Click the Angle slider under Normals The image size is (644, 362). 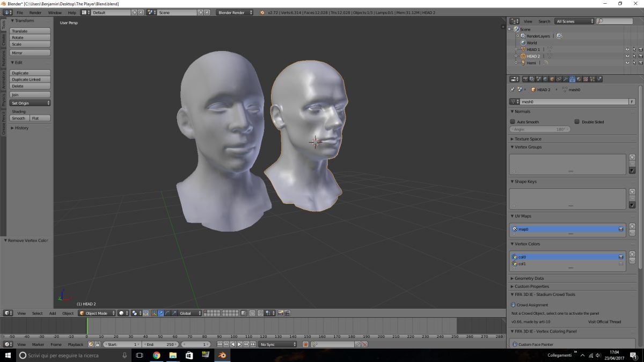tap(539, 129)
